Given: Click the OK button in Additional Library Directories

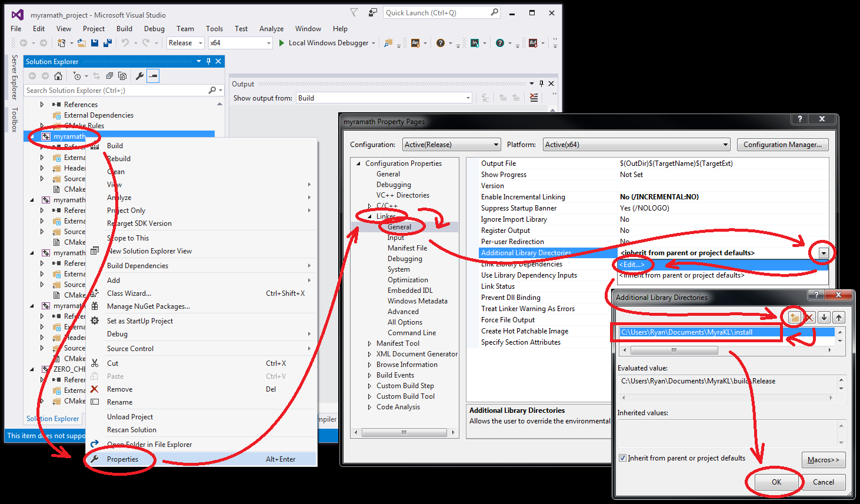Looking at the screenshot, I should tap(776, 482).
